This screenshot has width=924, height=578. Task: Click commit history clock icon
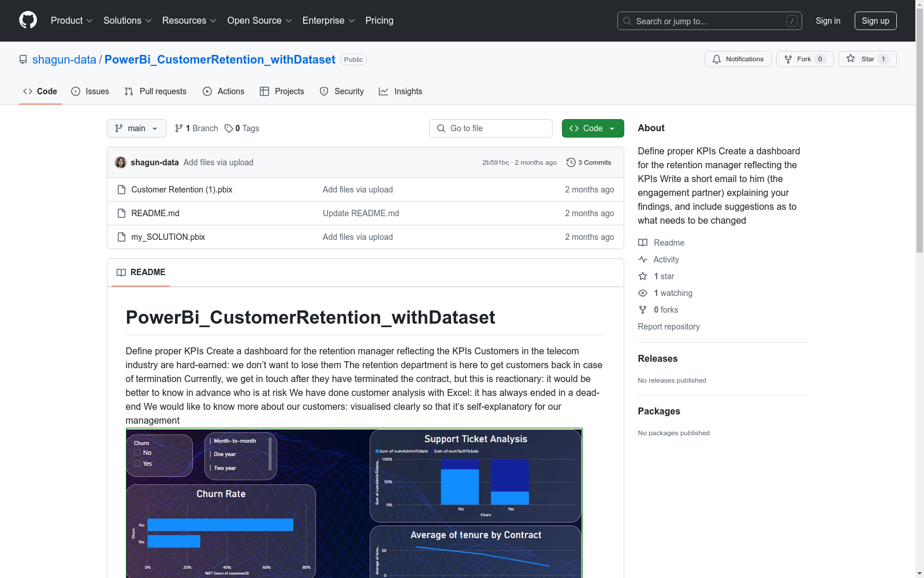click(x=571, y=162)
